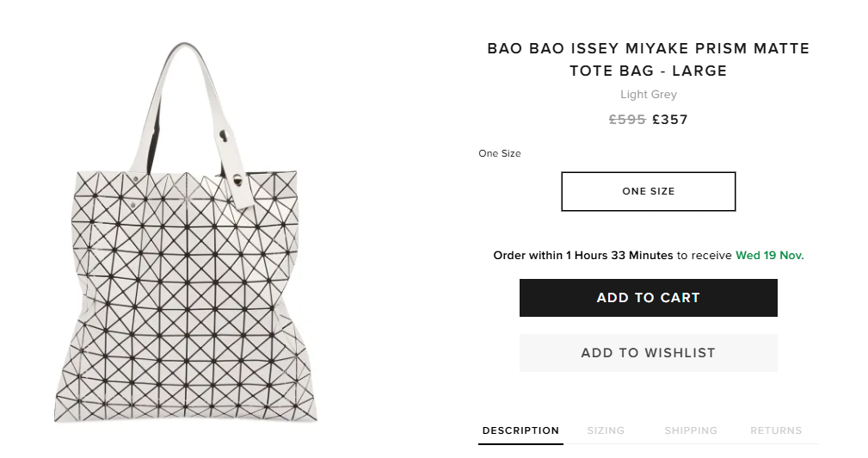Click the small One Size label above the selector
The image size is (868, 458).
(x=500, y=153)
